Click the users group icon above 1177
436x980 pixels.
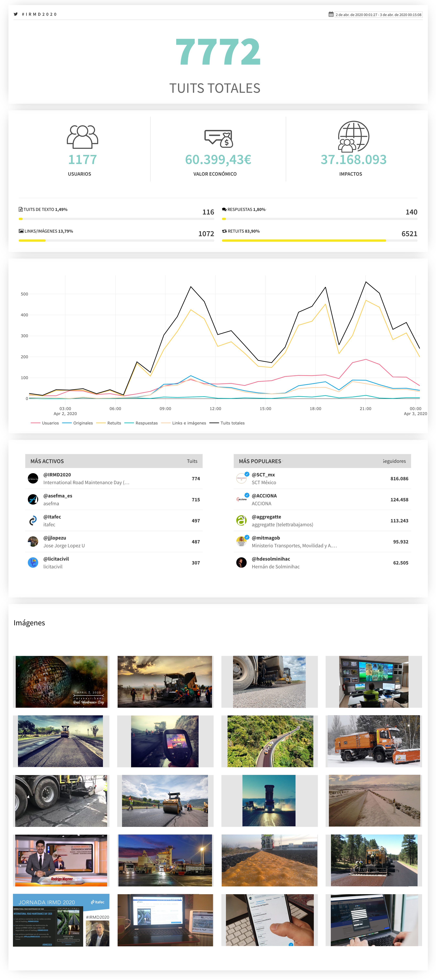[x=83, y=137]
